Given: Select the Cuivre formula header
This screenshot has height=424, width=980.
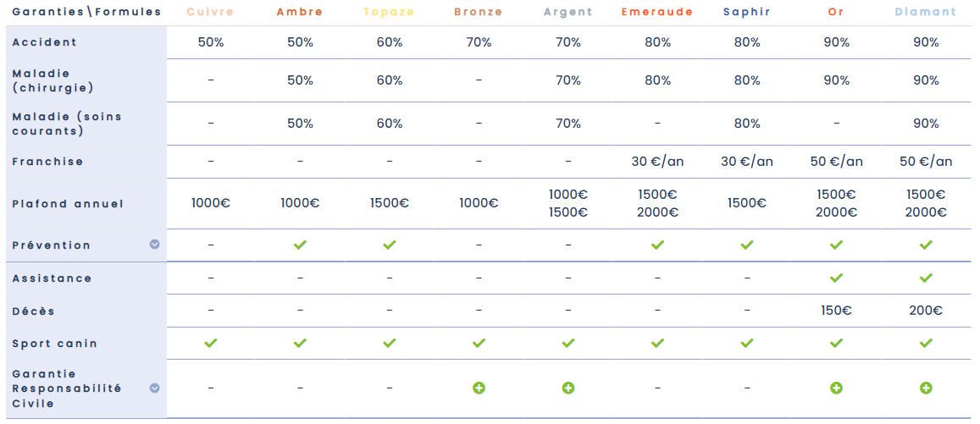Looking at the screenshot, I should 211,12.
